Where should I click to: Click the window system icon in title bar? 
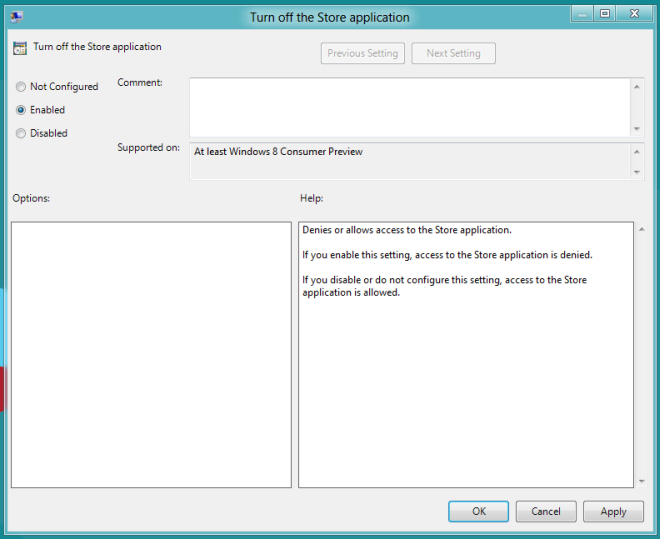[17, 16]
